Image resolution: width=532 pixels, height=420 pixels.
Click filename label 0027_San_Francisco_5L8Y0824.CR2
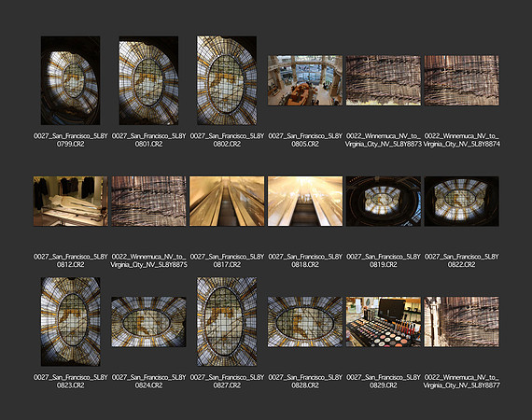pyautogui.click(x=148, y=382)
